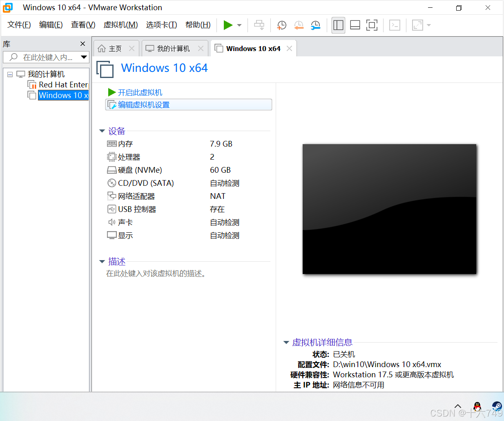Click the CD/DVD (SATA) disc icon
Screen dimensions: 504x421
click(x=112, y=183)
